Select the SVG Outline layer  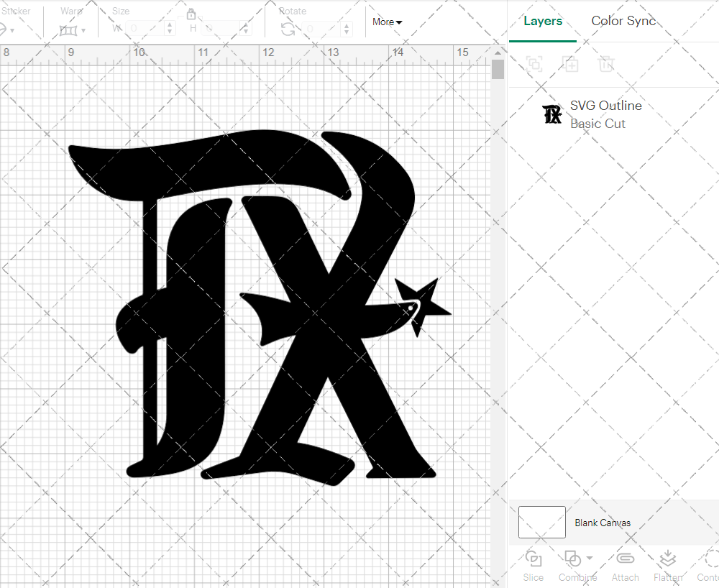point(605,114)
